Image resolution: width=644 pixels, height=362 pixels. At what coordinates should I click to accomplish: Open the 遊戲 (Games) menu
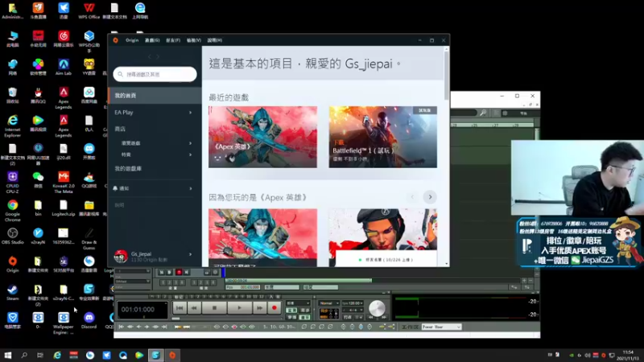(x=152, y=40)
